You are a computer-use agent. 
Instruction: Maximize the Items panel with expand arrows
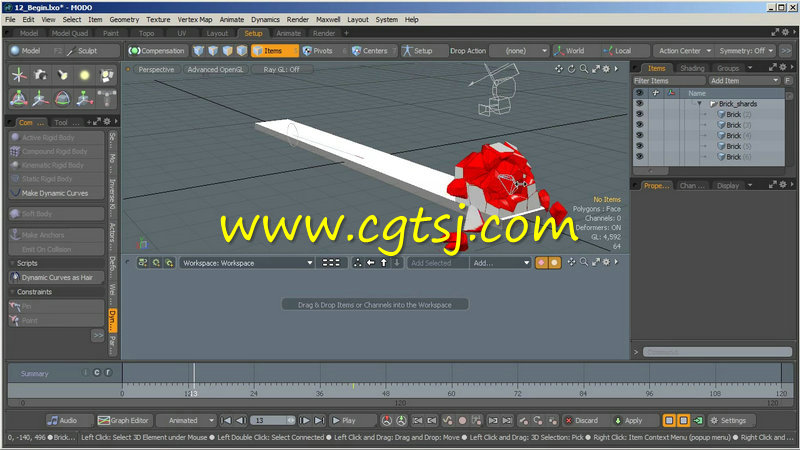[772, 67]
